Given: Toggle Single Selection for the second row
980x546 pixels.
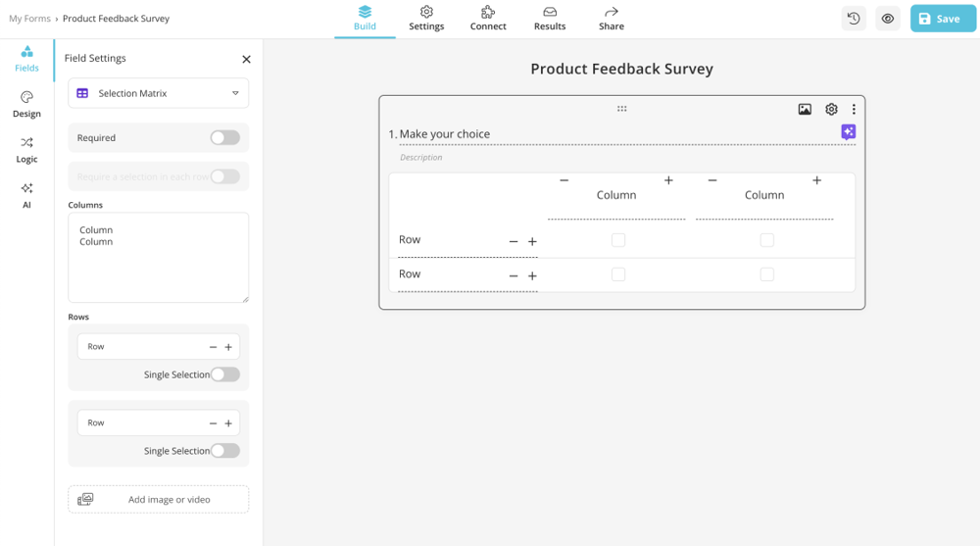Looking at the screenshot, I should [x=225, y=451].
